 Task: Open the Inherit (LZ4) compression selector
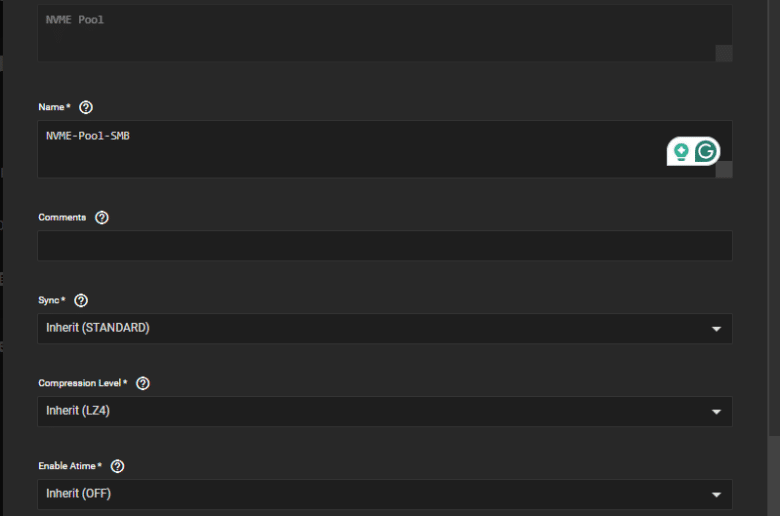[385, 412]
